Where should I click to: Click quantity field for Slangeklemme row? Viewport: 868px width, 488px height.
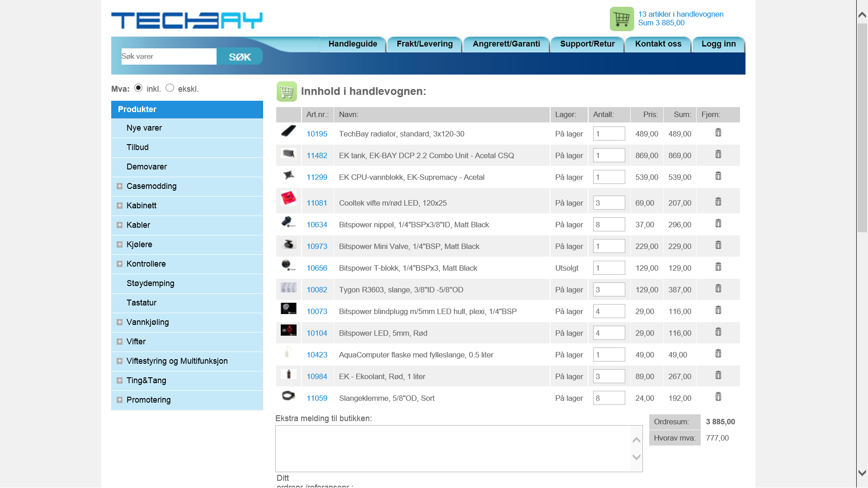609,398
